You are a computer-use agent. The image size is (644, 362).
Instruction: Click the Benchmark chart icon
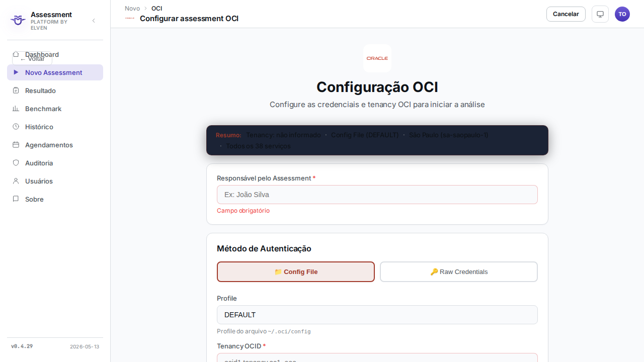16,109
